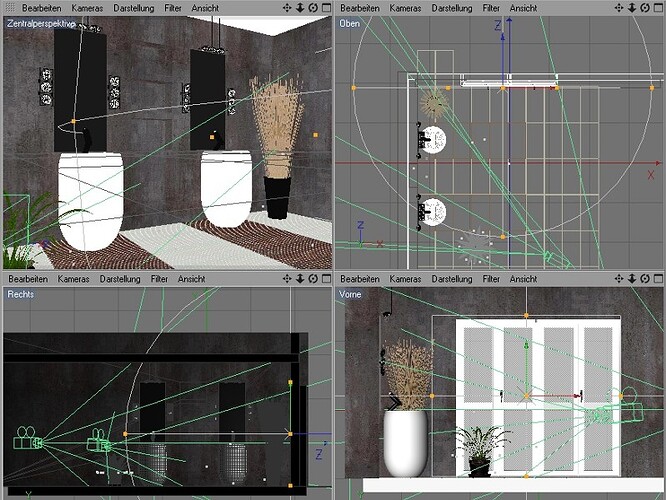Viewport: 666px width, 500px height.
Task: Select right white washbasin in Zentralperspektive view
Action: point(226,188)
